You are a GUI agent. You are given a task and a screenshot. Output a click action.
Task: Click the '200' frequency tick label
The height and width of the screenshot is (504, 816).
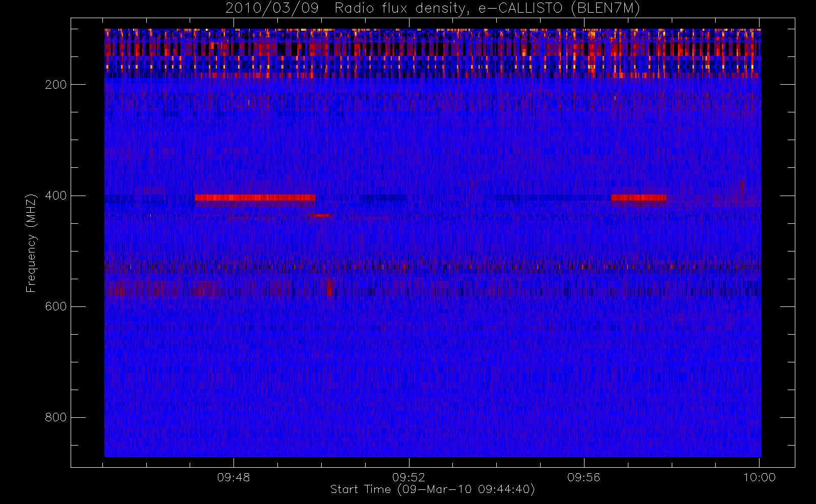click(x=56, y=85)
